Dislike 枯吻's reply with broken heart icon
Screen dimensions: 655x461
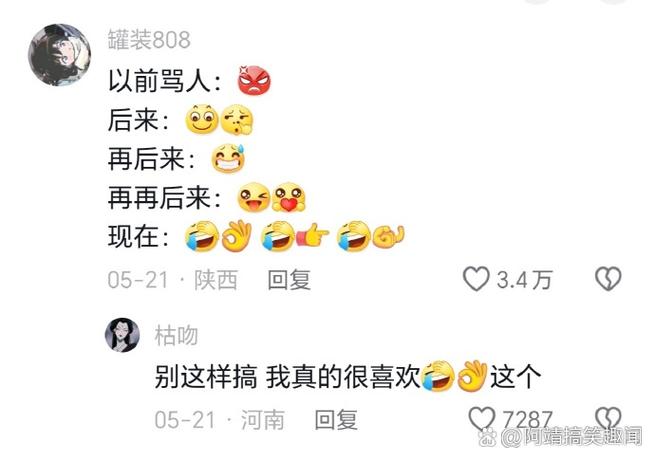pyautogui.click(x=608, y=419)
